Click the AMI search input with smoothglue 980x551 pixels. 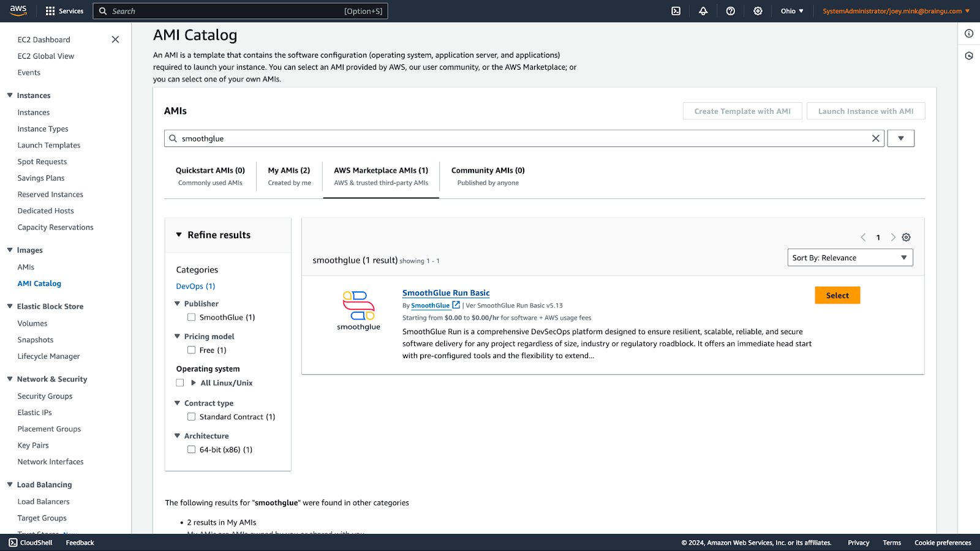tap(524, 138)
